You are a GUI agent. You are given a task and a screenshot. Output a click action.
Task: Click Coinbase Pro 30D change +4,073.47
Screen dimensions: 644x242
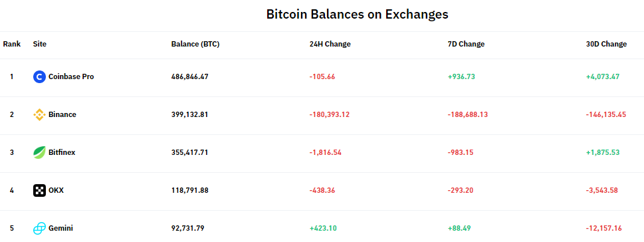tap(603, 76)
